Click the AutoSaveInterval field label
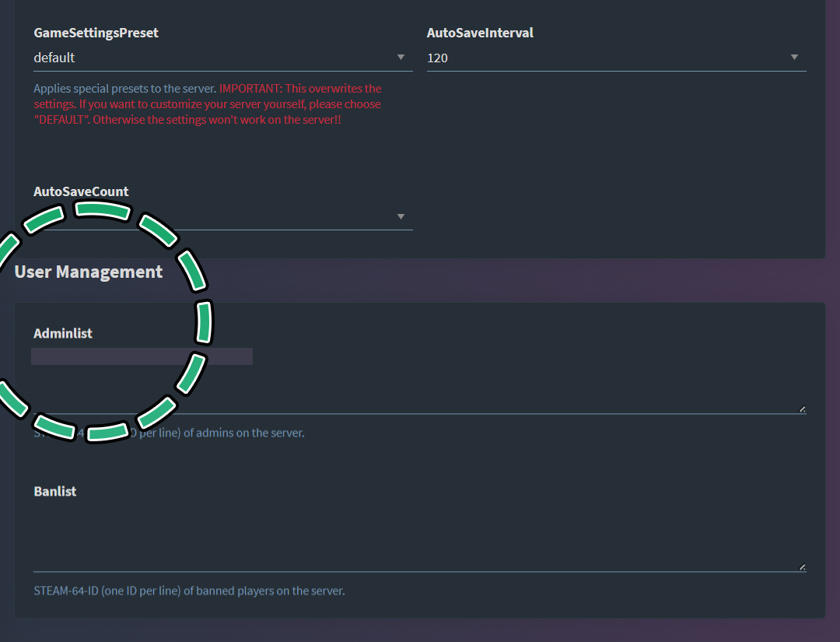The height and width of the screenshot is (642, 840). click(x=480, y=33)
